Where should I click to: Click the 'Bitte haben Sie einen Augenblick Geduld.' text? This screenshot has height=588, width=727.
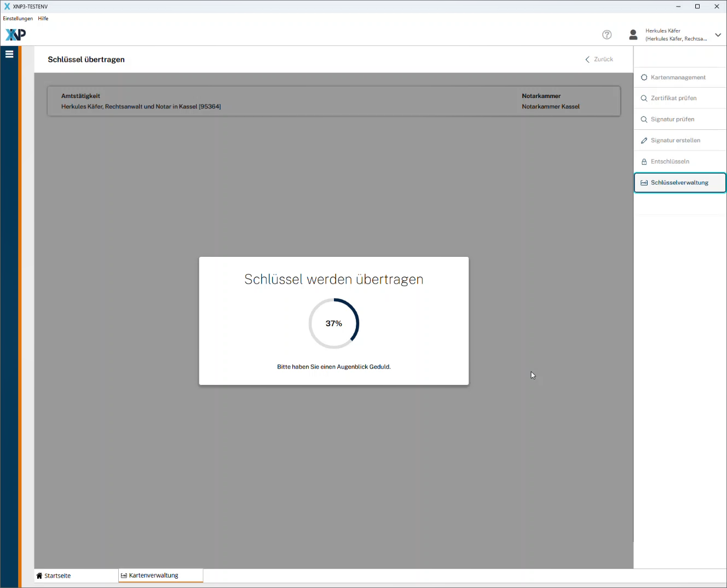point(334,367)
